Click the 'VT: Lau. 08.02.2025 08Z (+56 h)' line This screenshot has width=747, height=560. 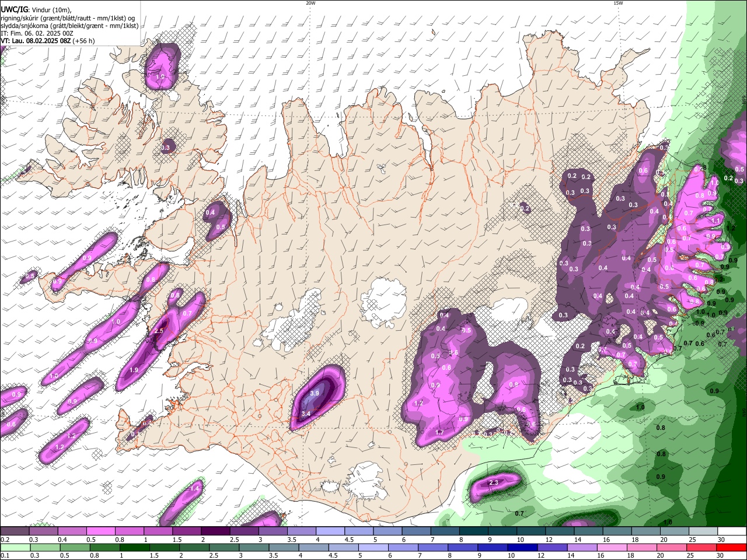(x=47, y=41)
